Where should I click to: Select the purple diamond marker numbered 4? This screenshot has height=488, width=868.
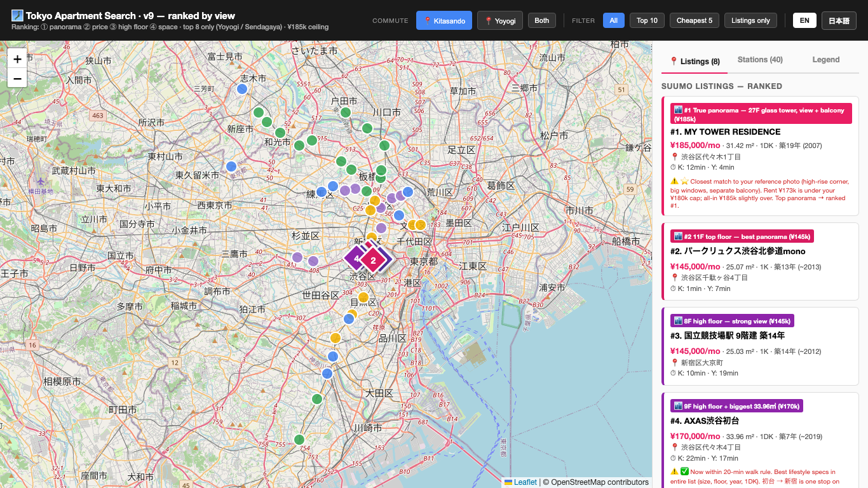[x=356, y=259]
